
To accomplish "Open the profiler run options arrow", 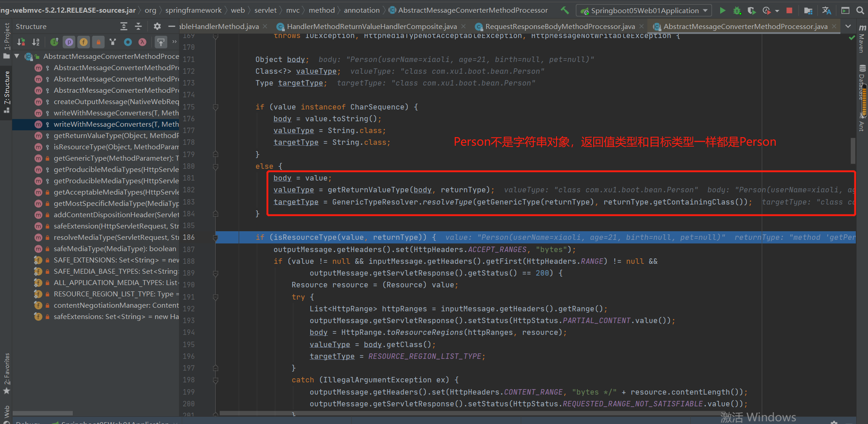I will click(777, 10).
